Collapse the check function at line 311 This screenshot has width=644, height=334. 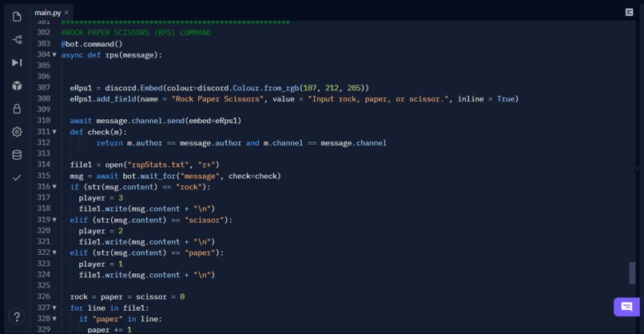54,132
